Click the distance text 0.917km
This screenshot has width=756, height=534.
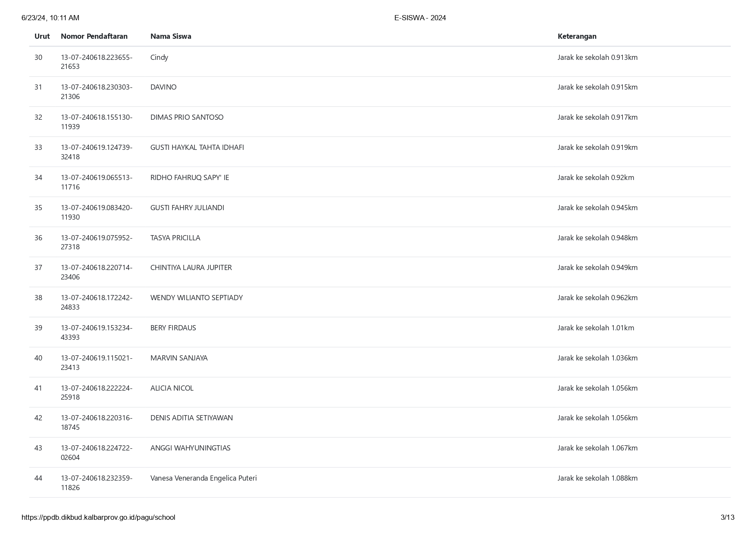point(597,117)
